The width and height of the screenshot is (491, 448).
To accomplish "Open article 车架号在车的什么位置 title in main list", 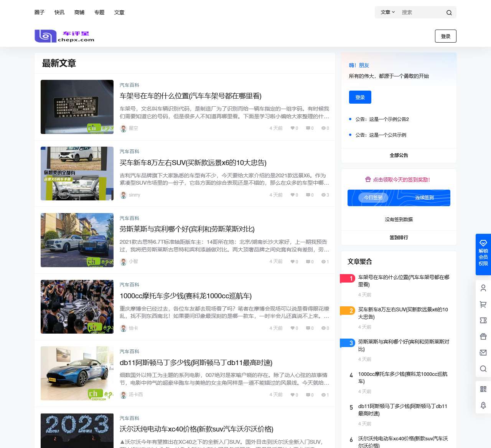I will click(x=191, y=96).
